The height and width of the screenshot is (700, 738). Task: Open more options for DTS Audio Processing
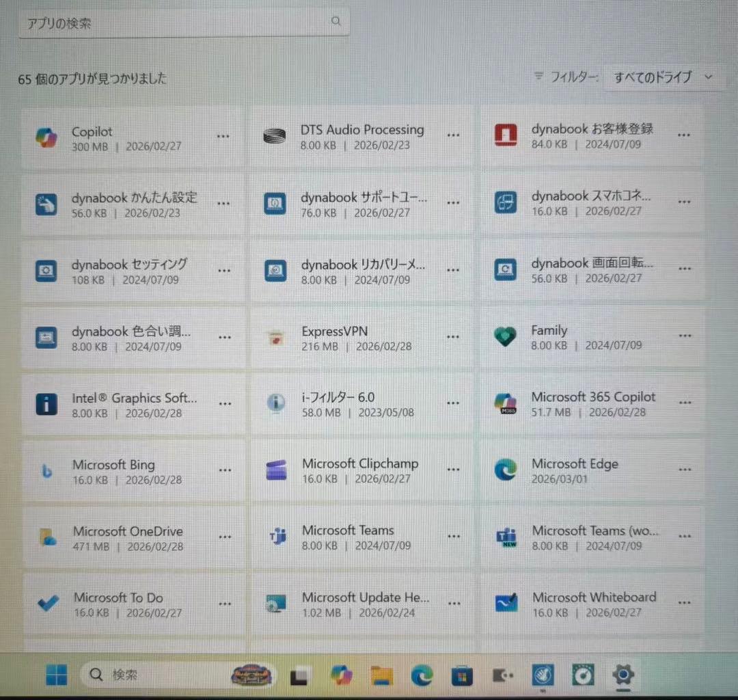[x=453, y=135]
